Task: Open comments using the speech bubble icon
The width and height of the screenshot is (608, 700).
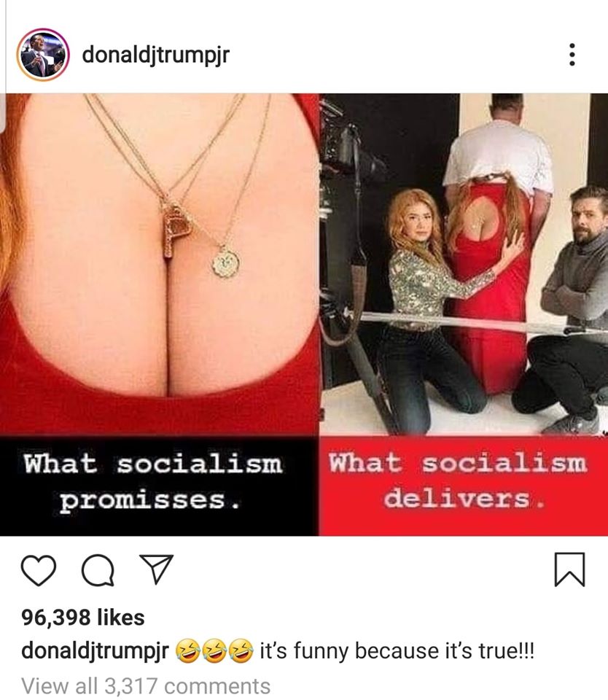Action: (98, 570)
